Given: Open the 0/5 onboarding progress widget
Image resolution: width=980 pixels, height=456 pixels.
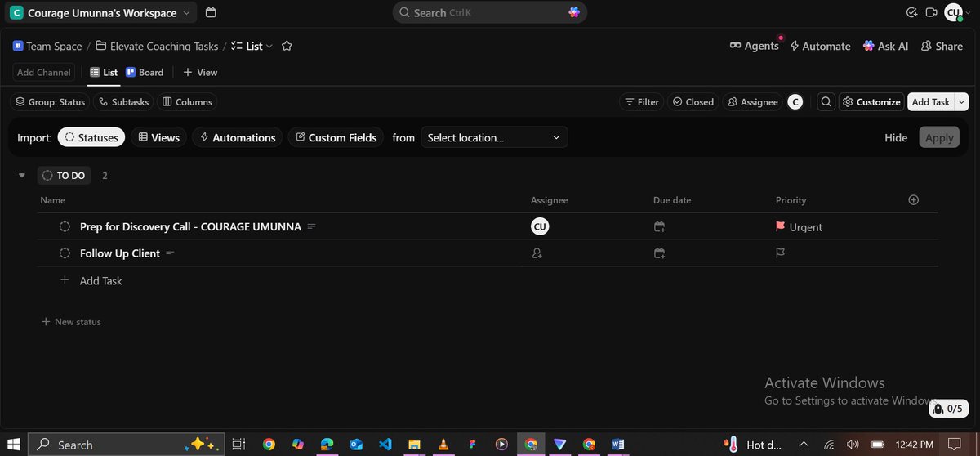Looking at the screenshot, I should point(949,408).
